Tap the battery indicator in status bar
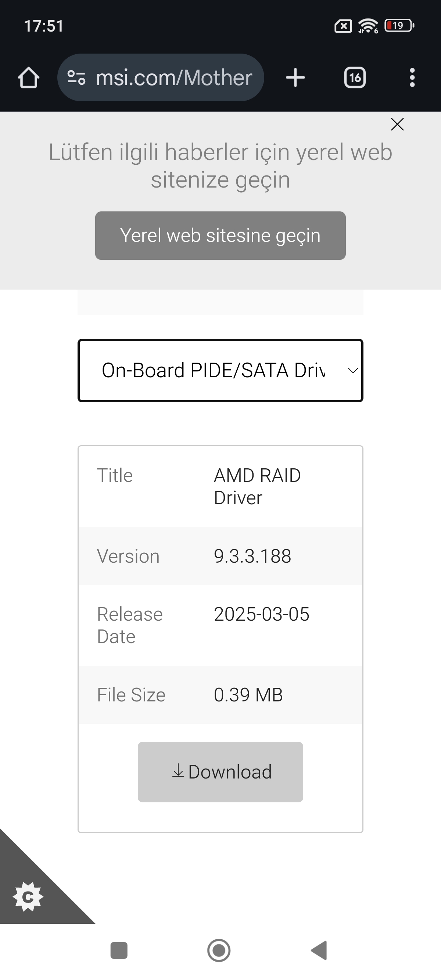The image size is (441, 980). pyautogui.click(x=399, y=25)
